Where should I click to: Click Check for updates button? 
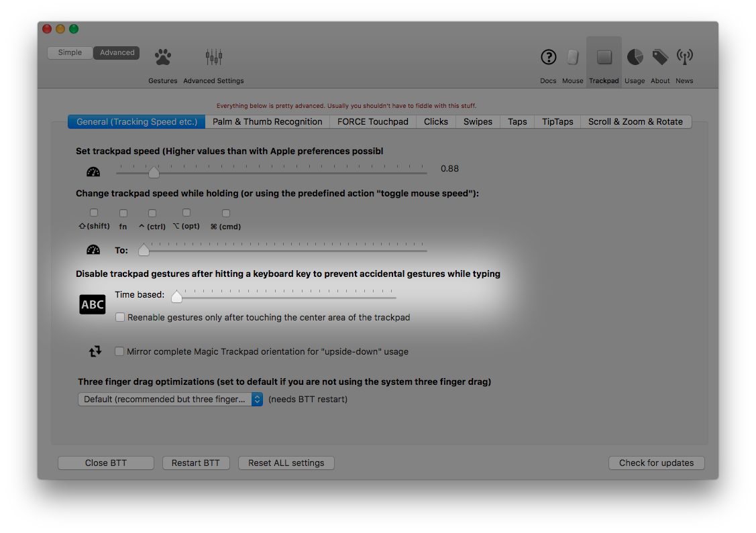(x=656, y=463)
